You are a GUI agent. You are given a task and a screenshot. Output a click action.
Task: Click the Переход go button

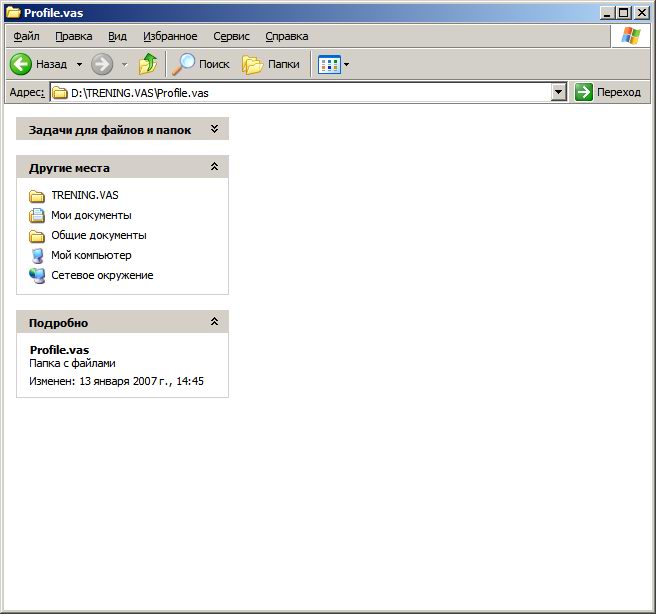[x=608, y=92]
